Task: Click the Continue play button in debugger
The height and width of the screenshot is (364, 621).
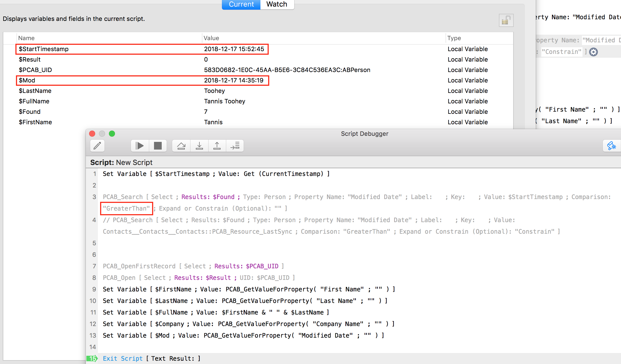Action: point(140,146)
